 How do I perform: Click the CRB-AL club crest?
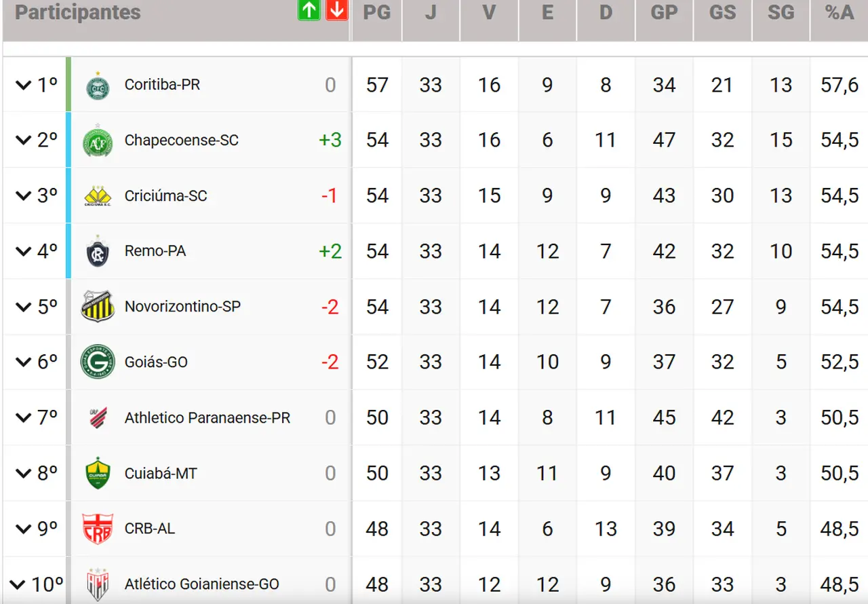[x=98, y=529]
